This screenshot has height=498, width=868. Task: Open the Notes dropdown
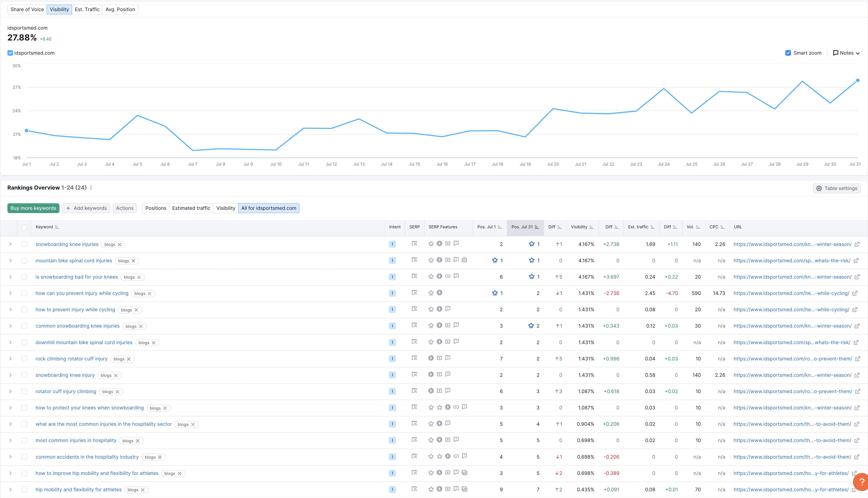click(x=846, y=53)
